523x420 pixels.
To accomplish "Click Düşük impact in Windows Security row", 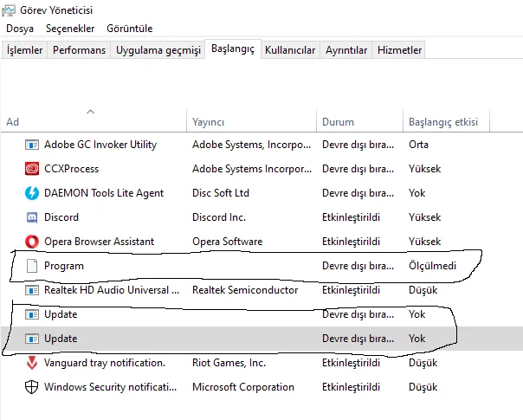I will 423,387.
